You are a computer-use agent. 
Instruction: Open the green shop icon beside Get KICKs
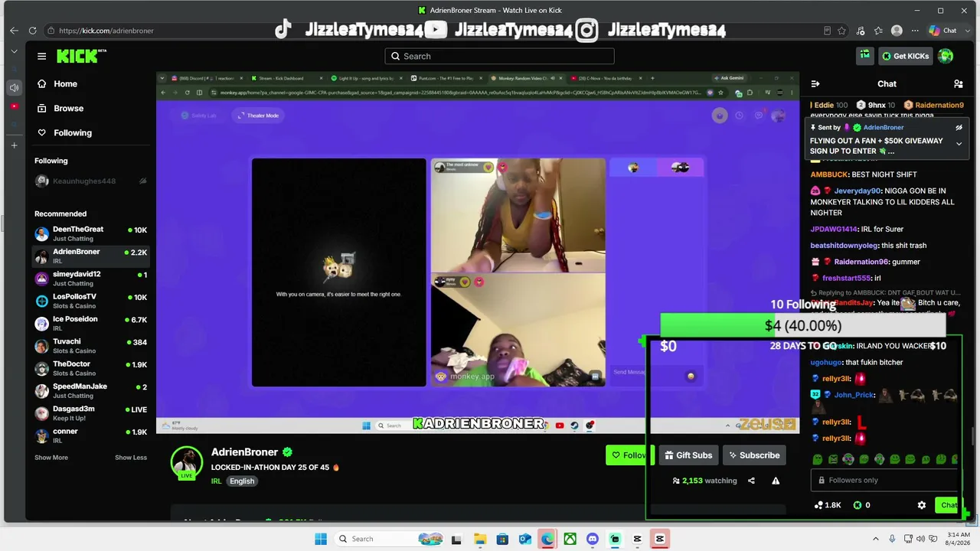pos(864,55)
